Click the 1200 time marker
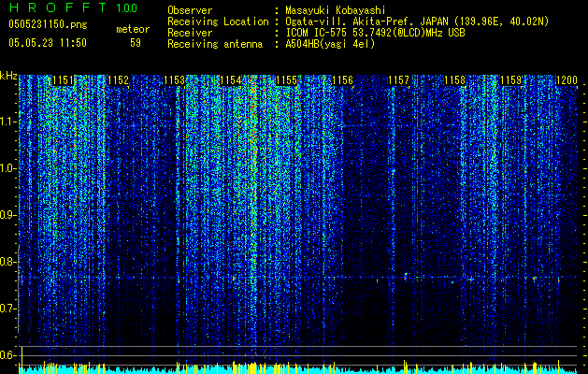Viewport: 588px width, 374px height. tap(566, 80)
